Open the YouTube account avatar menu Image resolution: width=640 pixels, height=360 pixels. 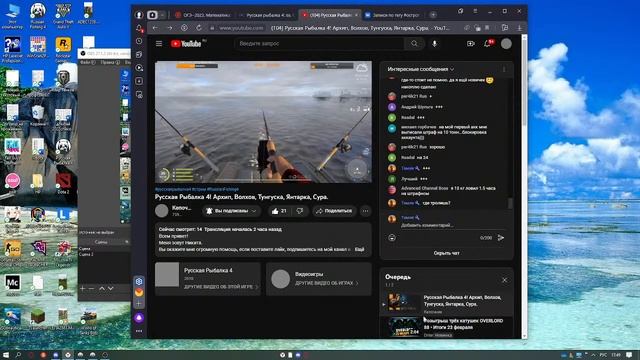(x=506, y=44)
